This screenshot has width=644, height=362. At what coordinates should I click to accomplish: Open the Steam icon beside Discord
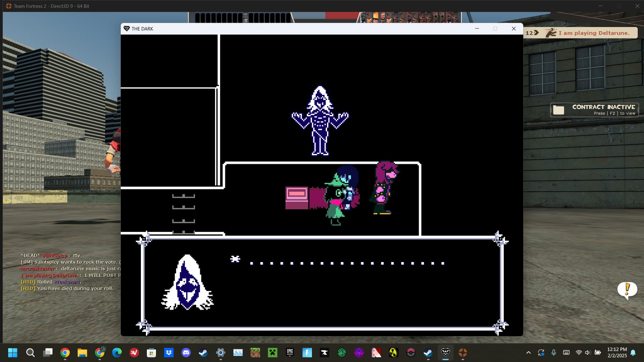click(x=203, y=353)
